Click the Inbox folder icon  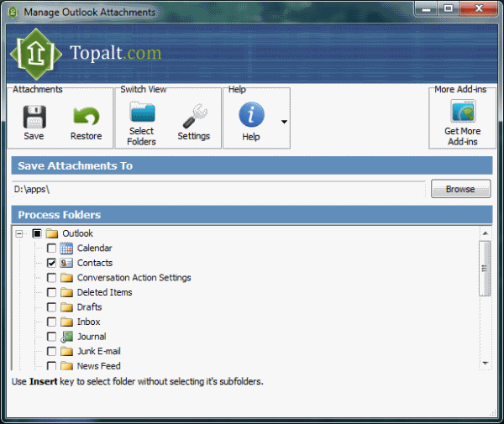pyautogui.click(x=66, y=322)
